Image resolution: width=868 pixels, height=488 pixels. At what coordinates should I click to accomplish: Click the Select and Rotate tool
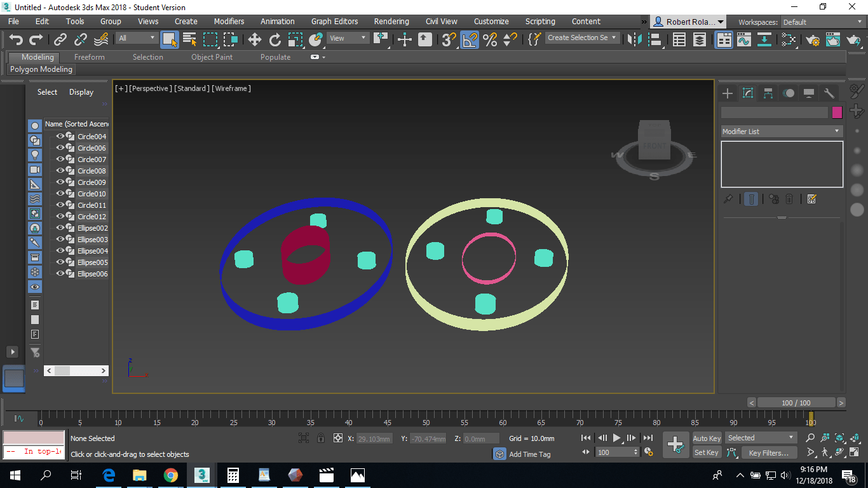(275, 40)
